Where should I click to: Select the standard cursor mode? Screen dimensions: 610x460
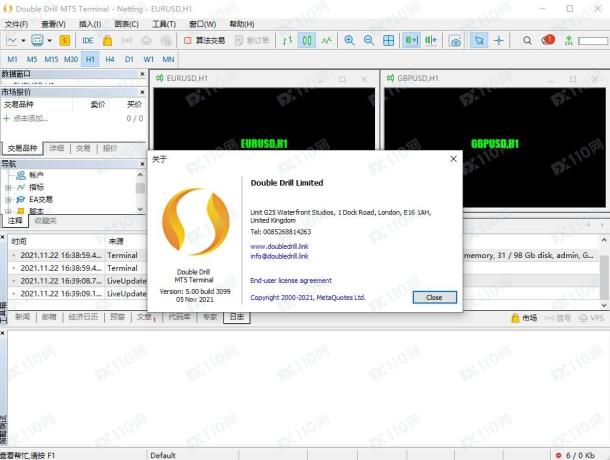click(x=479, y=40)
